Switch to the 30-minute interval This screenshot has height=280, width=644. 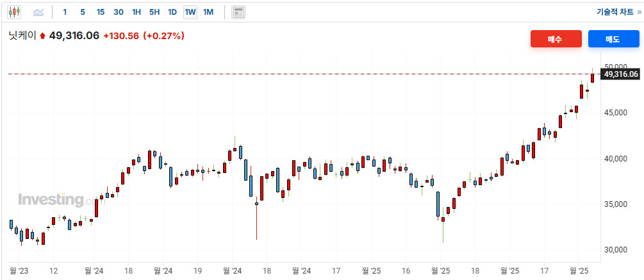tap(119, 12)
